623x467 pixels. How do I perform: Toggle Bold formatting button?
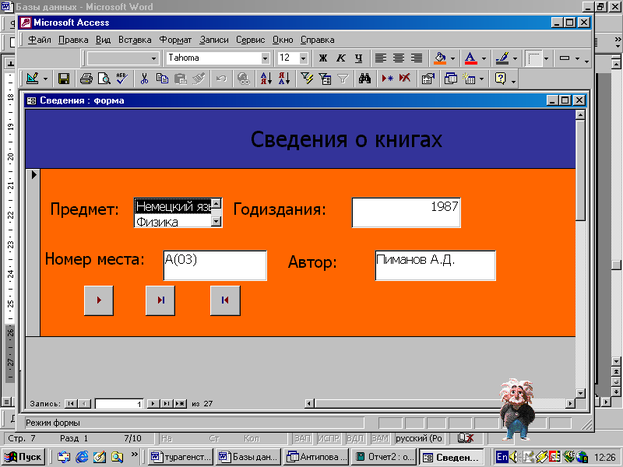(323, 58)
